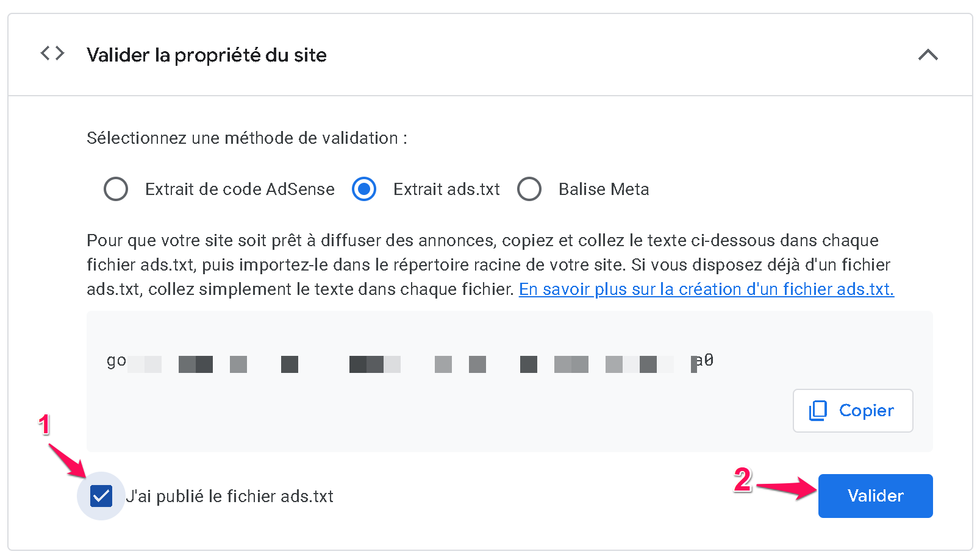Click the red number 2 annotation
980x560 pixels.
[742, 480]
